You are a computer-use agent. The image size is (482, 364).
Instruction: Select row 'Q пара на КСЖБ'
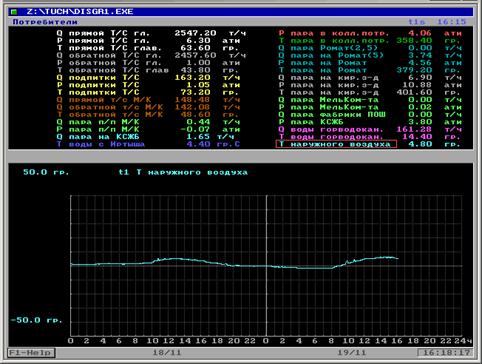145,137
